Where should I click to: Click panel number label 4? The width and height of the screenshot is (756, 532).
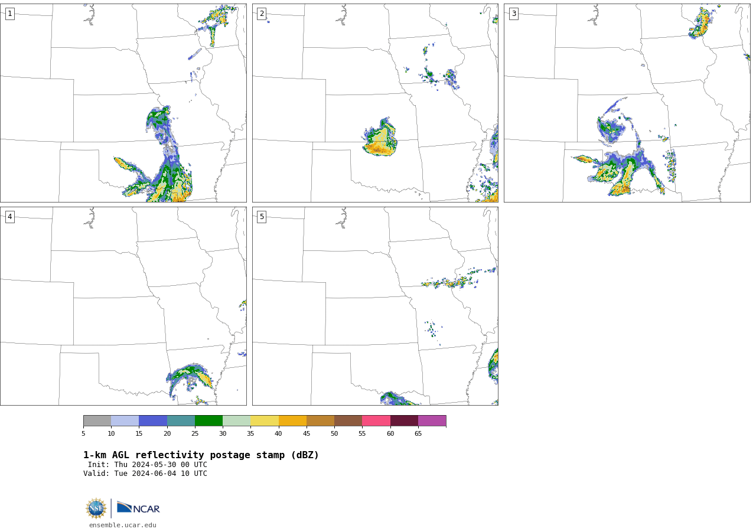point(9,217)
